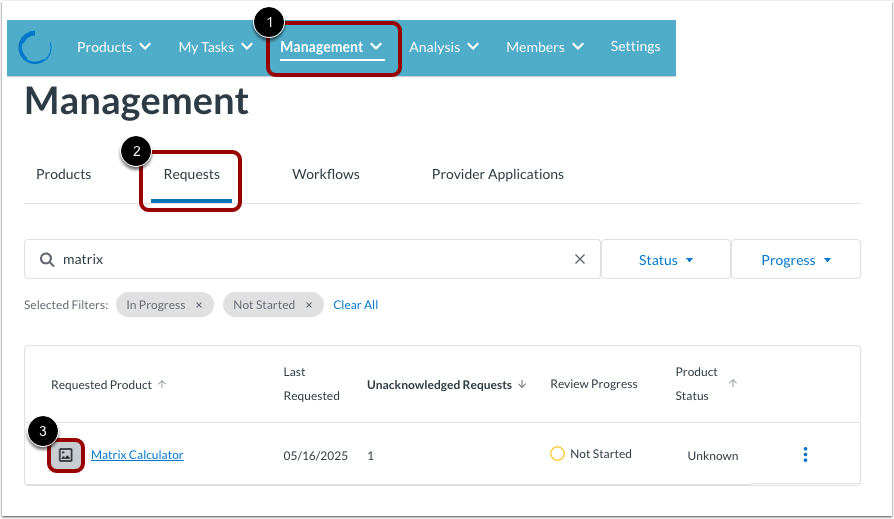Sort by Product Status arrow

[x=733, y=383]
